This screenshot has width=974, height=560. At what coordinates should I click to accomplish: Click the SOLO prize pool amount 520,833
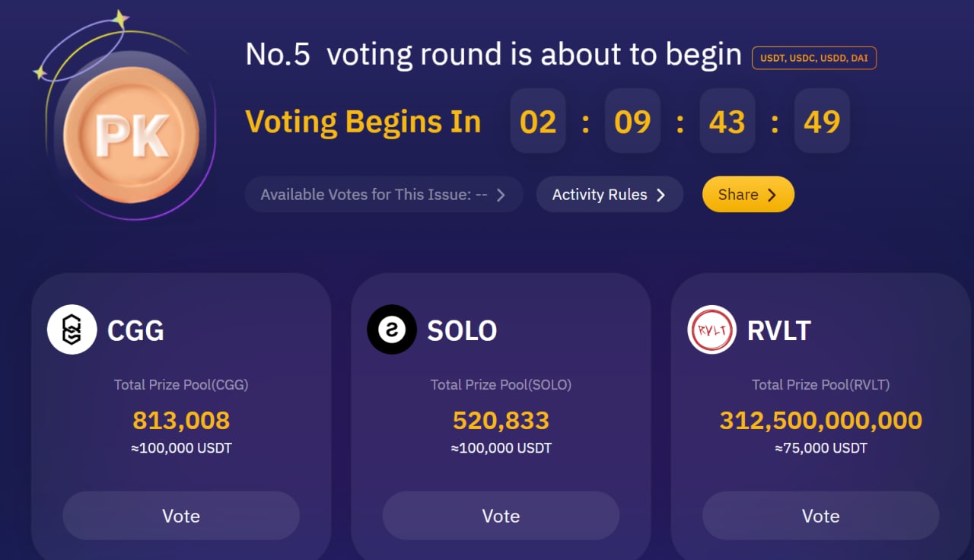[x=501, y=420]
